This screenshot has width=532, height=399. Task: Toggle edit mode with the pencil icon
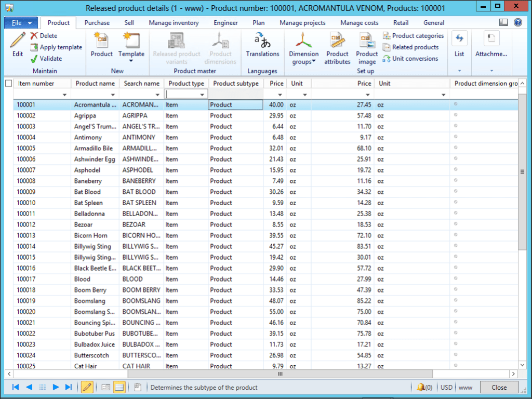pyautogui.click(x=87, y=387)
